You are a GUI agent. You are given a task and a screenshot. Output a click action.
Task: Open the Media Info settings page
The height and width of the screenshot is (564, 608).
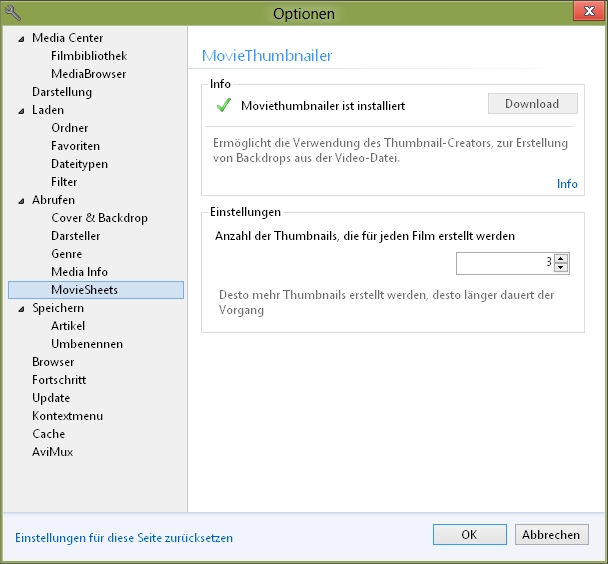click(79, 272)
